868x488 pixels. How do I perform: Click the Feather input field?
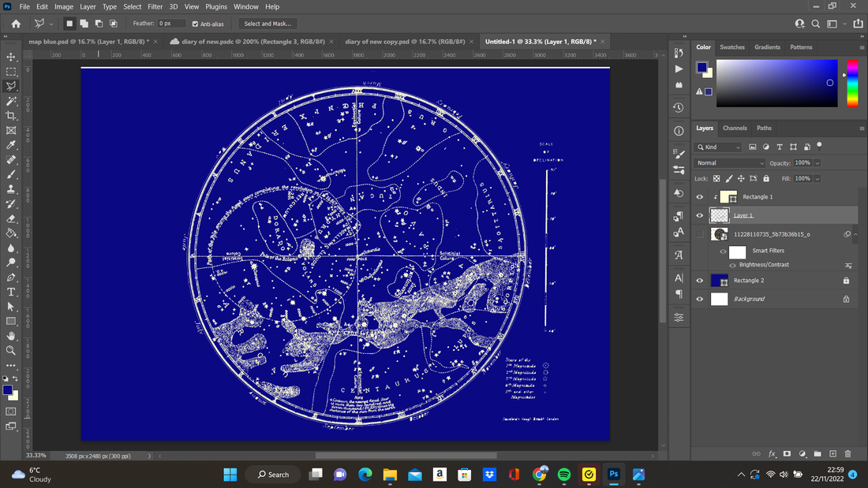171,24
